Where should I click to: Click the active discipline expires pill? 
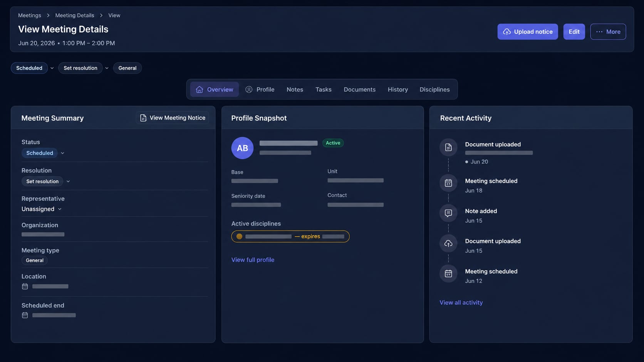point(290,236)
